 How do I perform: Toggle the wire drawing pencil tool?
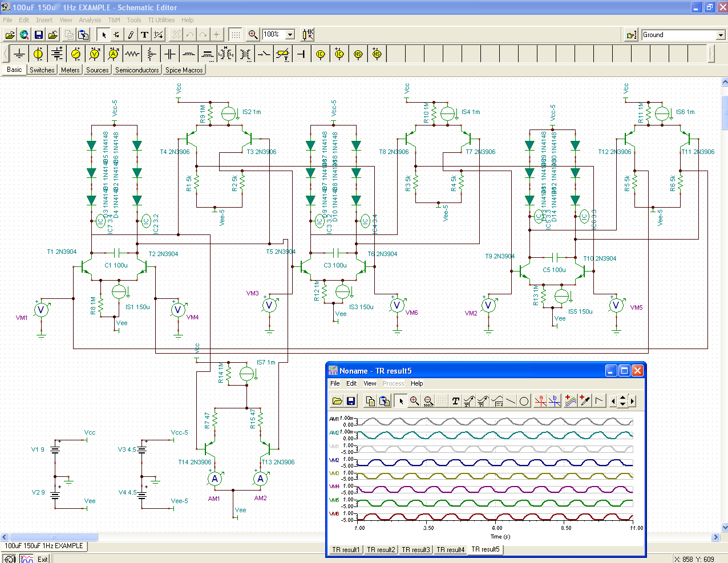click(131, 35)
